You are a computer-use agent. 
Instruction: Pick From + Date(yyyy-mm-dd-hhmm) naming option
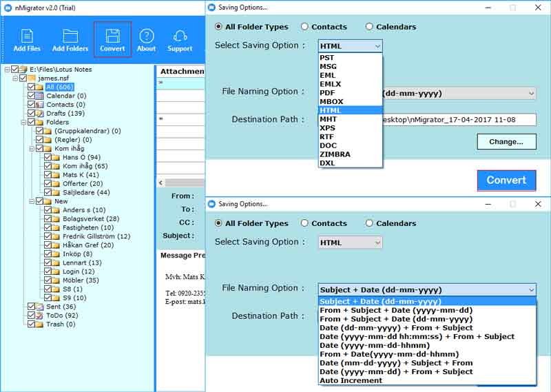pyautogui.click(x=427, y=354)
